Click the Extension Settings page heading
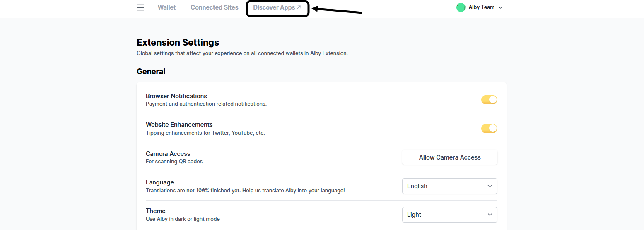 pos(178,42)
